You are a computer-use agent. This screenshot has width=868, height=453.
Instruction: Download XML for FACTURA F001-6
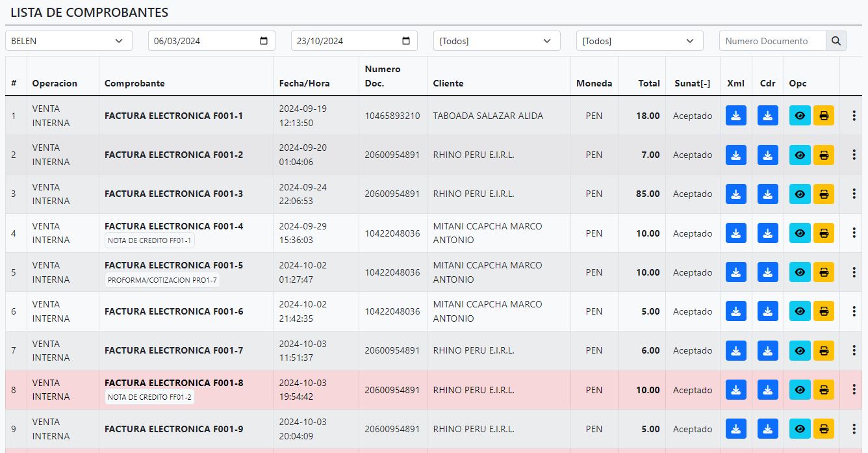tap(735, 311)
